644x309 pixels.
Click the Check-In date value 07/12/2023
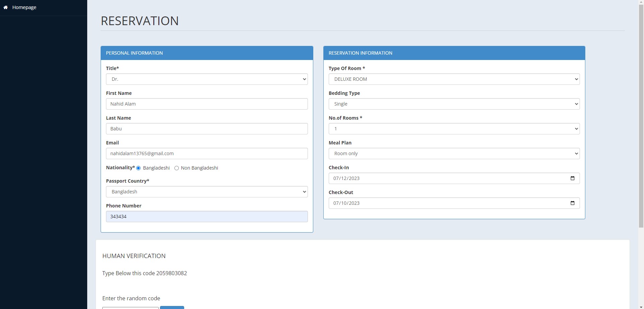(x=346, y=178)
